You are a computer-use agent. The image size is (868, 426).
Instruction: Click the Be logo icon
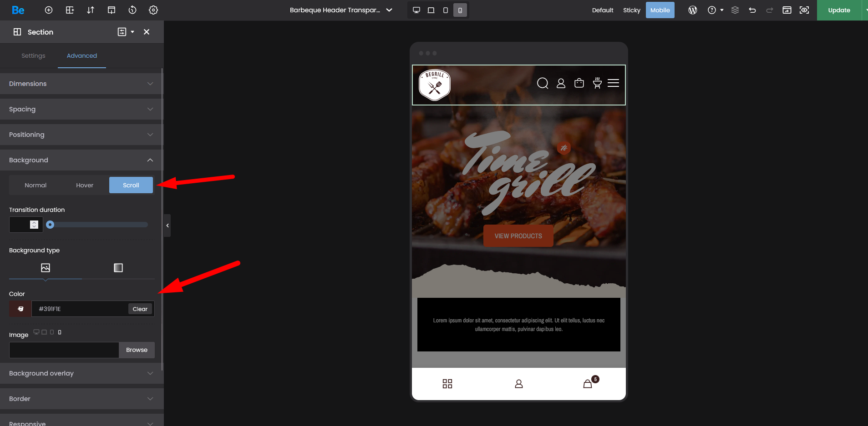pos(18,10)
